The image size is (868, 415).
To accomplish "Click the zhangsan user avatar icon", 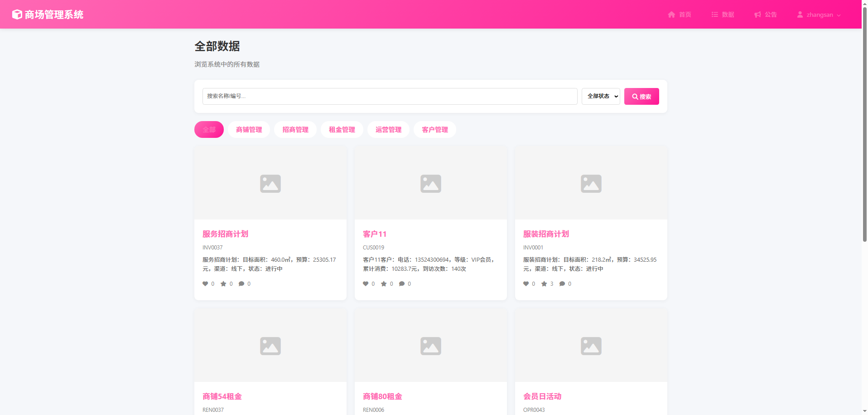I will click(x=800, y=15).
